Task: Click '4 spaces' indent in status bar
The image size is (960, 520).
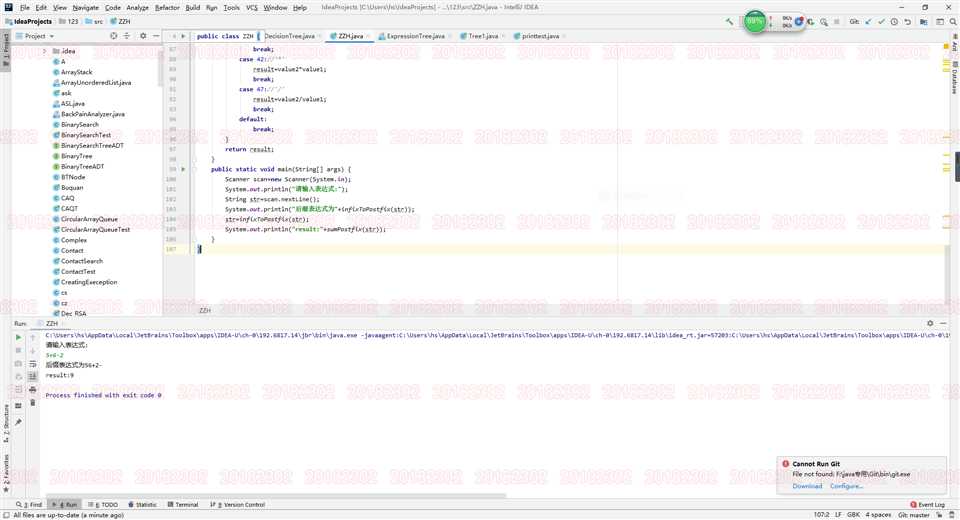Action: [x=878, y=515]
